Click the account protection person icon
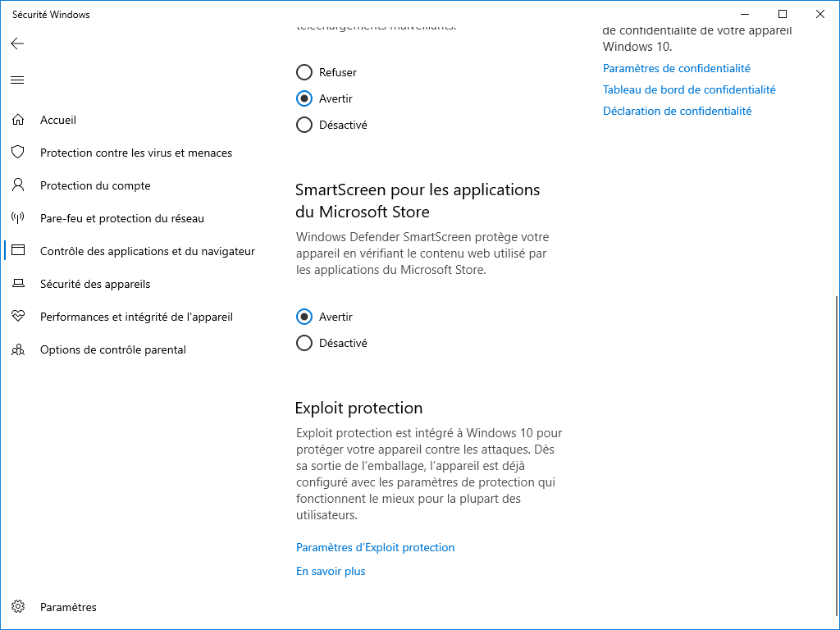The height and width of the screenshot is (630, 840). tap(18, 185)
